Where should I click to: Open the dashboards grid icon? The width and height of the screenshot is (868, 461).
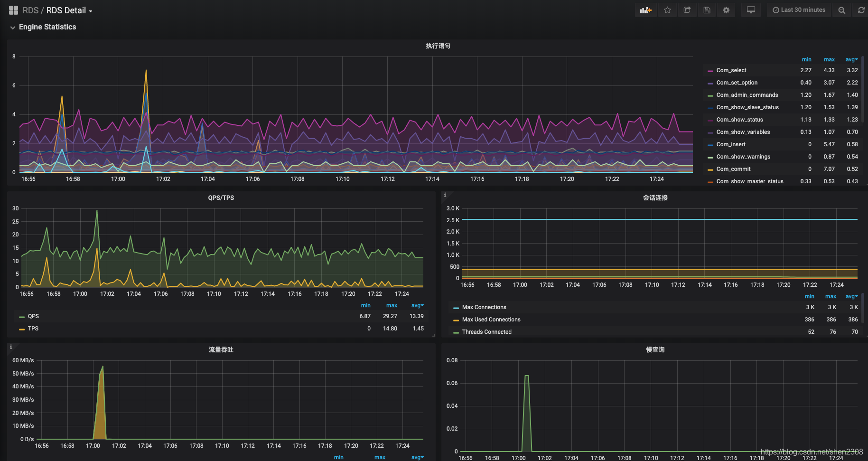pos(13,10)
